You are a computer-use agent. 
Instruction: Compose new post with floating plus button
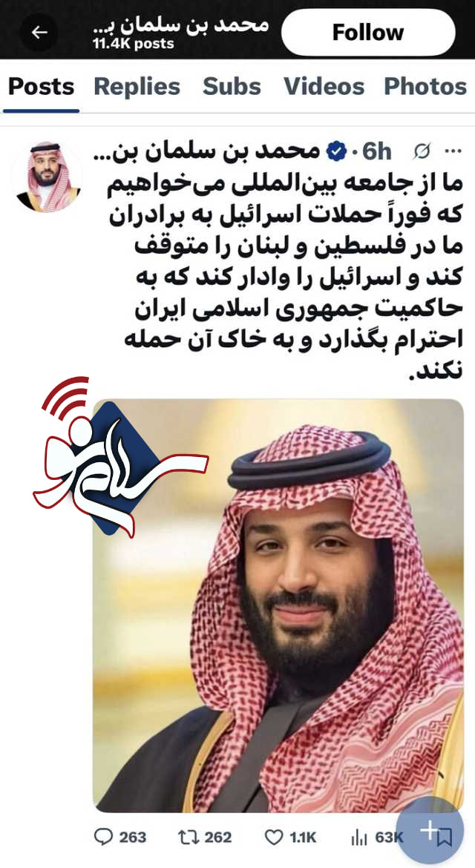point(430,829)
